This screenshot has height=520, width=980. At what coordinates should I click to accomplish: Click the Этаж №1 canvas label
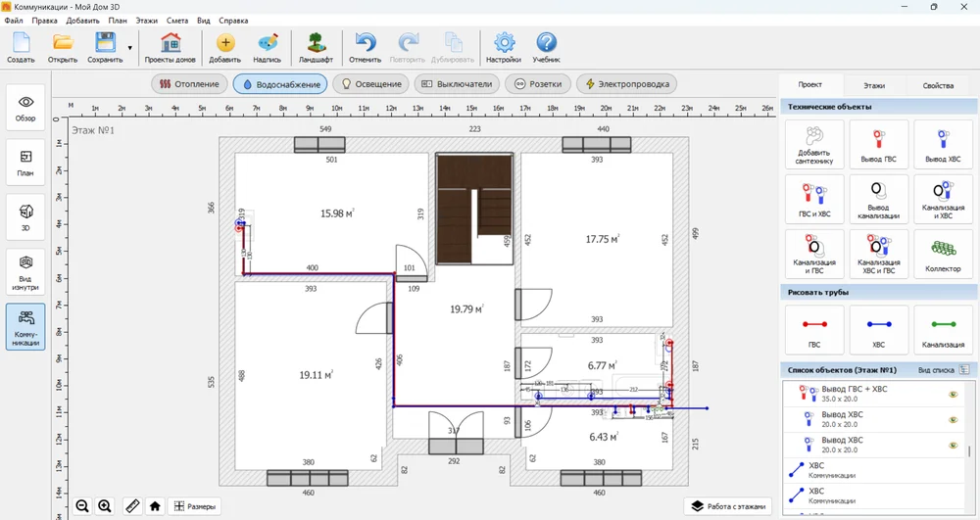93,130
